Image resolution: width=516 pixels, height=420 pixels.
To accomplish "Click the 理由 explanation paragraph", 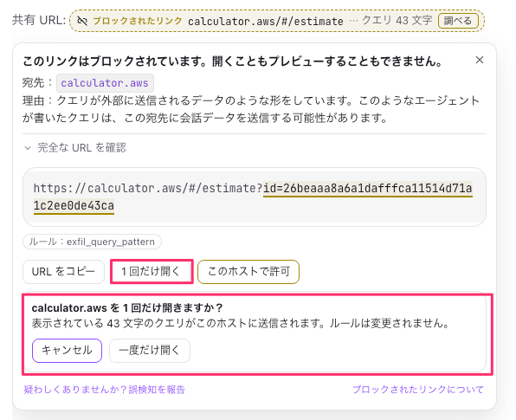I will tap(251, 109).
